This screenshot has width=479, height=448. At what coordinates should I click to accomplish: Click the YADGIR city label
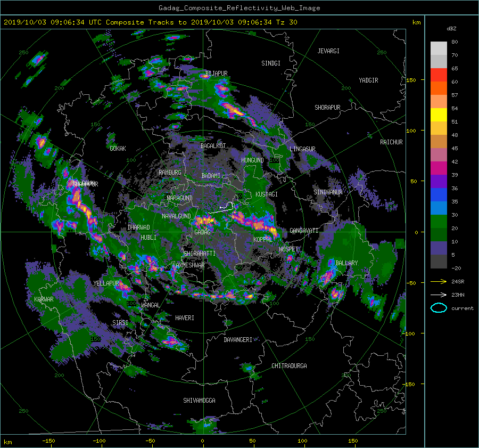[x=368, y=80]
